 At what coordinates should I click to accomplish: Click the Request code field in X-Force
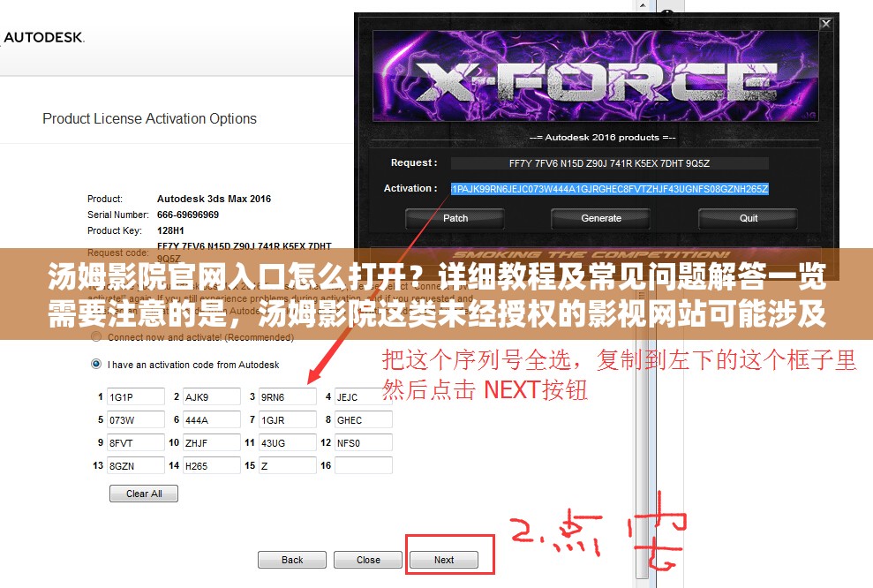(609, 163)
